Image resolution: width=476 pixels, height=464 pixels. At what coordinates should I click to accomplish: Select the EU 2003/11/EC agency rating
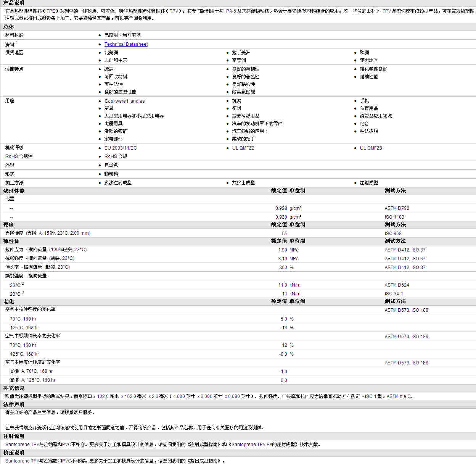click(121, 148)
